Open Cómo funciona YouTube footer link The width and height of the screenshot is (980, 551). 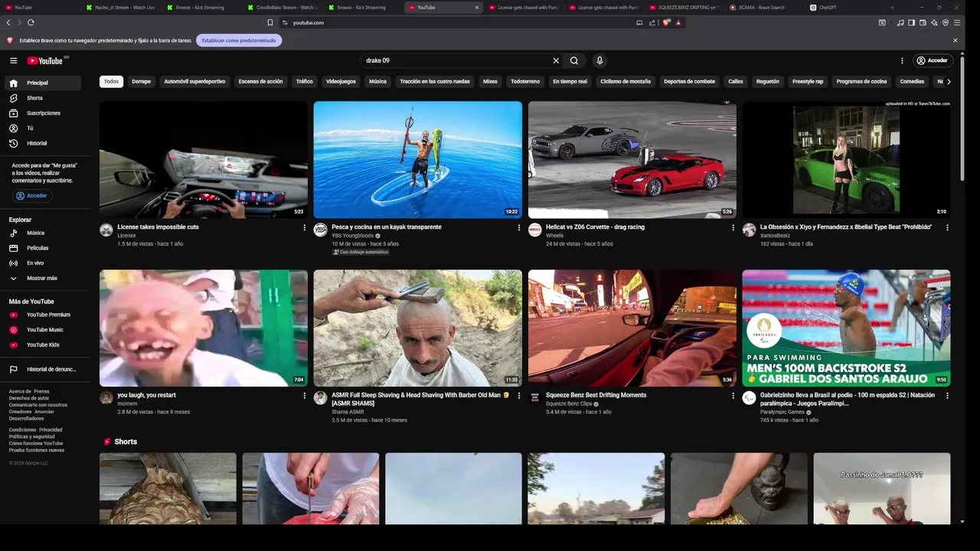point(36,443)
